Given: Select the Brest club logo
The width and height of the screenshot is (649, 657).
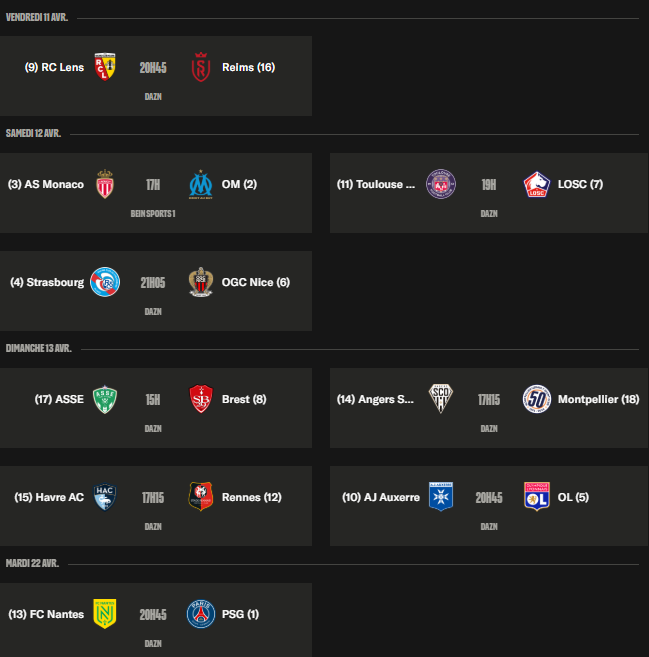Looking at the screenshot, I should 201,399.
